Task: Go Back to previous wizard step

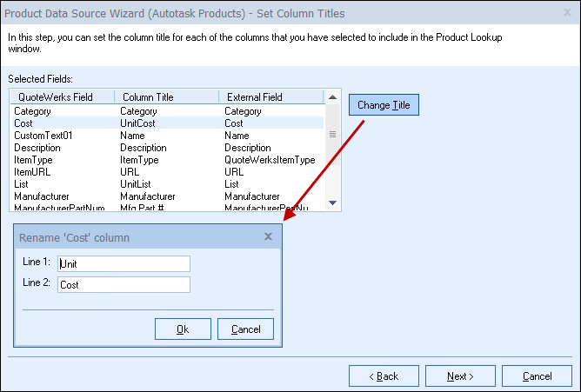Action: 384,375
